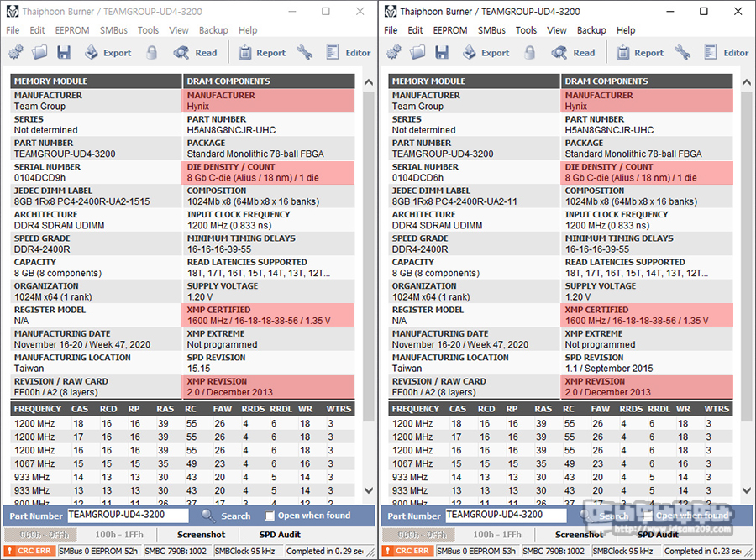Click Editor icon in left window toolbar

[333, 52]
